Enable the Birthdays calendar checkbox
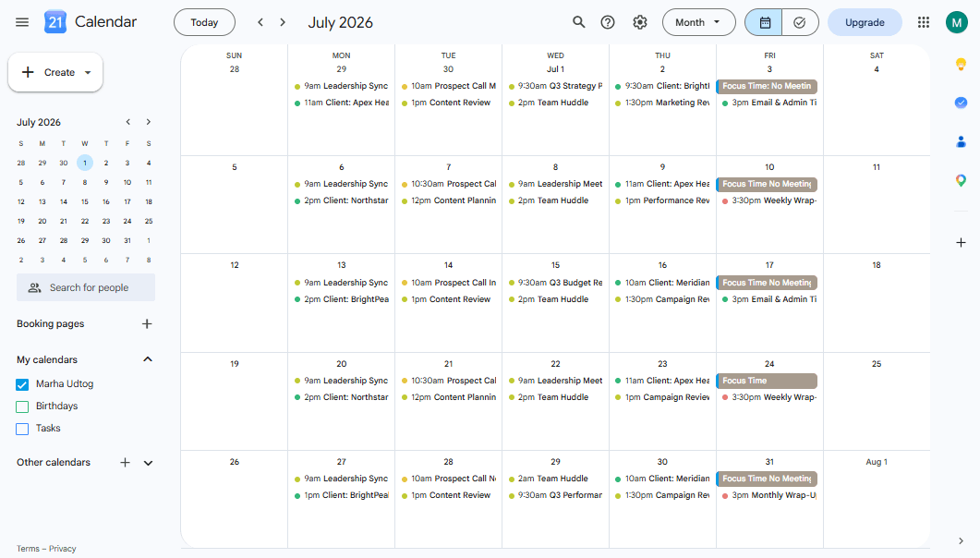The height and width of the screenshot is (558, 980). (x=22, y=406)
